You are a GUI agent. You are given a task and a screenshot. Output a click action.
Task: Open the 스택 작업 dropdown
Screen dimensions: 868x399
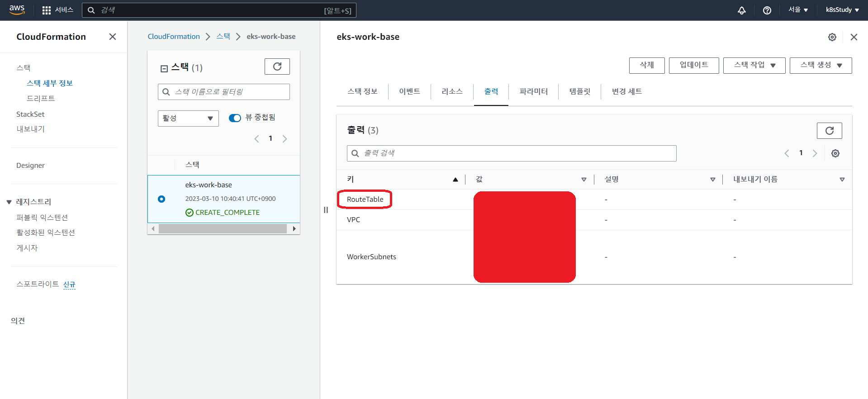[x=754, y=65]
